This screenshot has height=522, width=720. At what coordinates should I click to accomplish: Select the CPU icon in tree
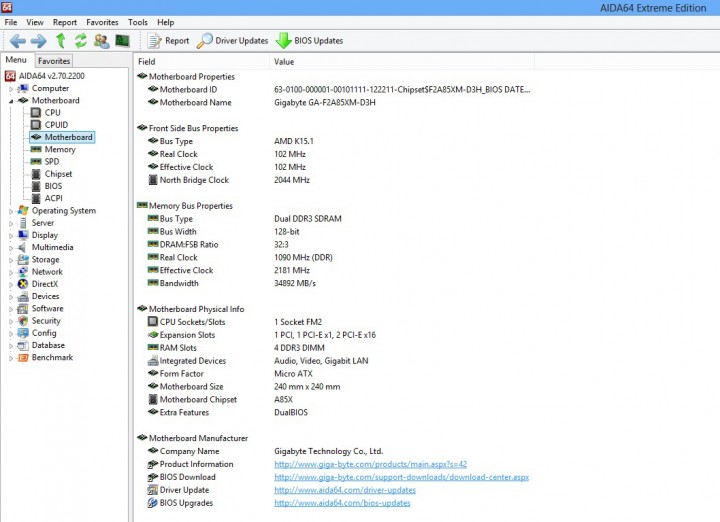[x=36, y=112]
